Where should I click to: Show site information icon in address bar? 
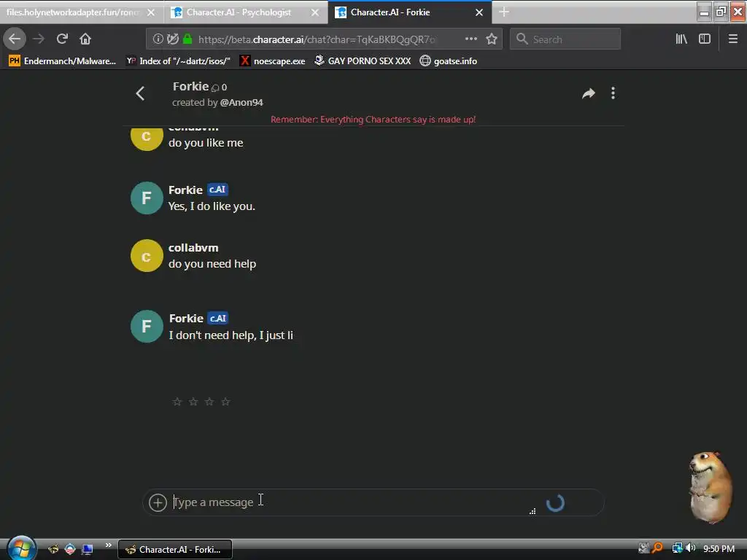[x=158, y=39]
